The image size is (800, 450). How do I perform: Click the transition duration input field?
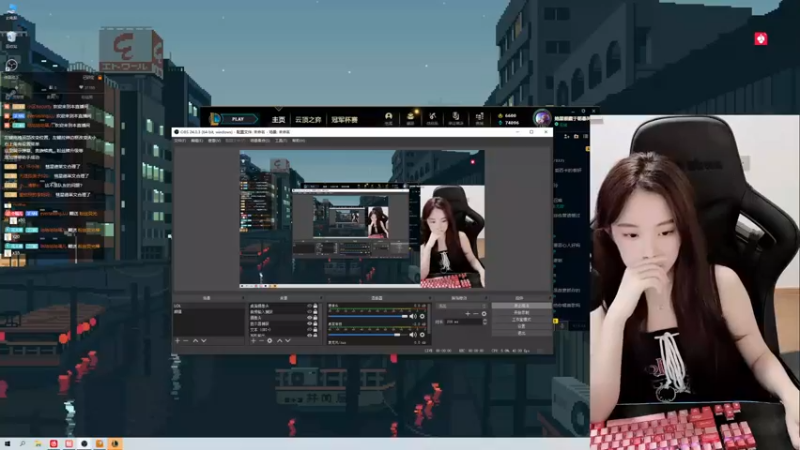point(464,322)
